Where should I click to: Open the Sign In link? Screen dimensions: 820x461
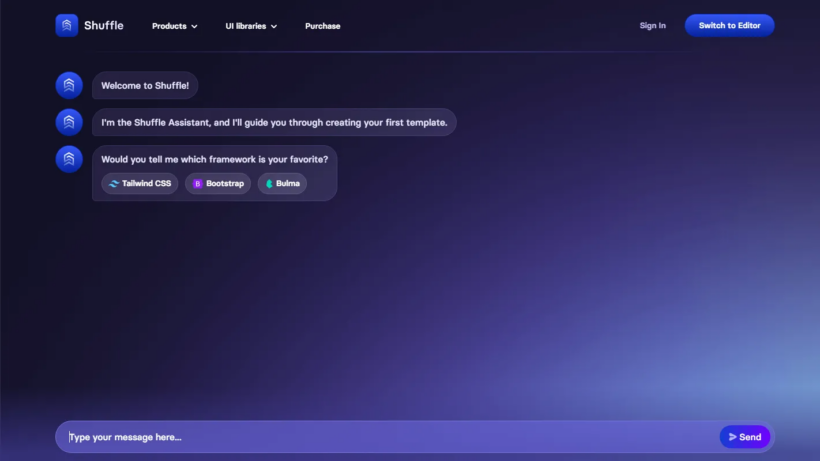pos(653,25)
